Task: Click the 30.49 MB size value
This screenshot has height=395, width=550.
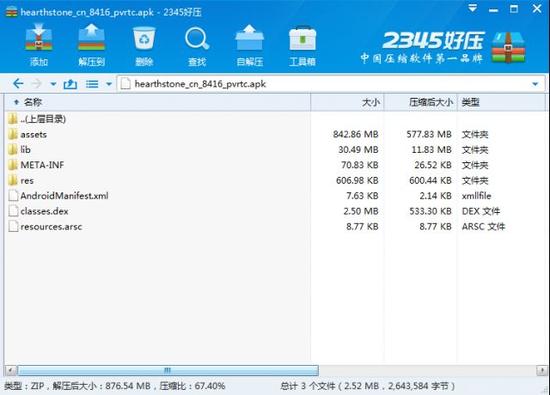Action: coord(358,150)
